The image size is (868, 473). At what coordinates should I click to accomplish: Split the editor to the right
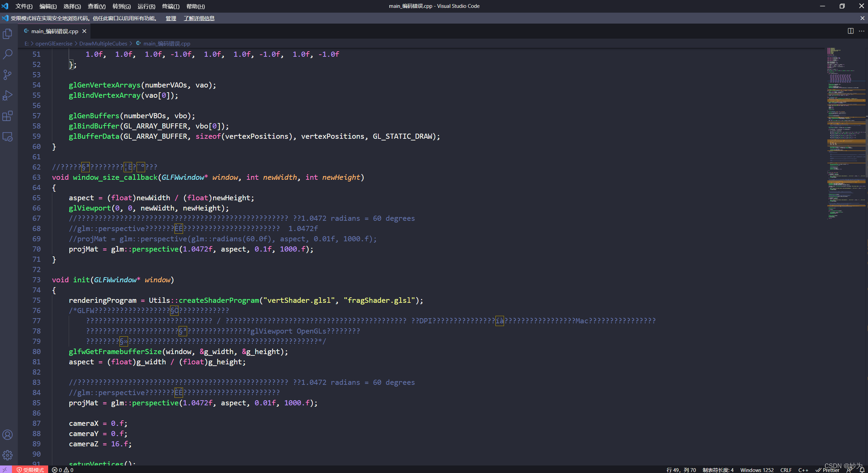click(x=851, y=31)
